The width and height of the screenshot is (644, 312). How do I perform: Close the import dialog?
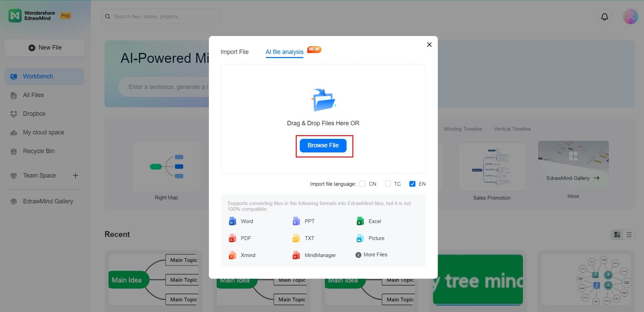[429, 44]
